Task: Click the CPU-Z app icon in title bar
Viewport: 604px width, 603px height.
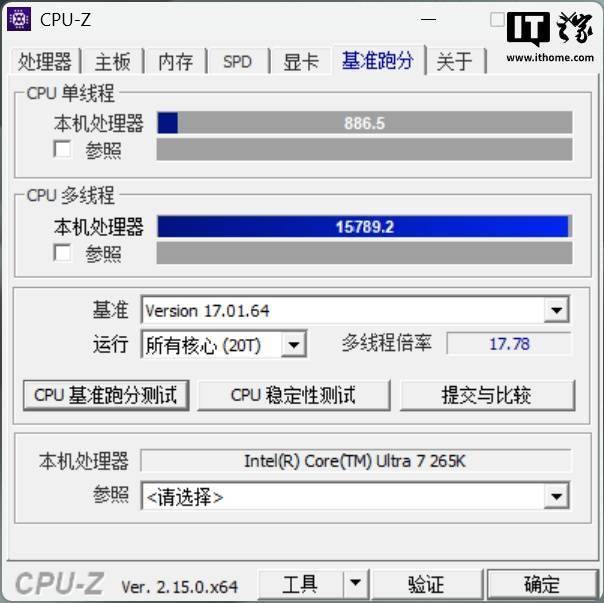Action: (x=19, y=19)
